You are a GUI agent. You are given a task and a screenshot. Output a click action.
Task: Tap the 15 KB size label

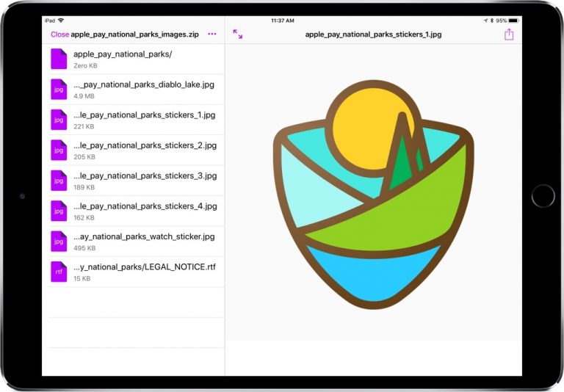(x=82, y=278)
